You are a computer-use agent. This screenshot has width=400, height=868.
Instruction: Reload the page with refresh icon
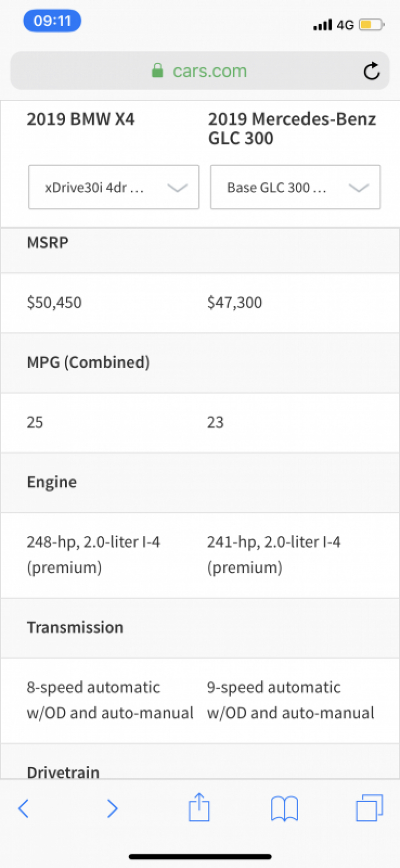(372, 70)
